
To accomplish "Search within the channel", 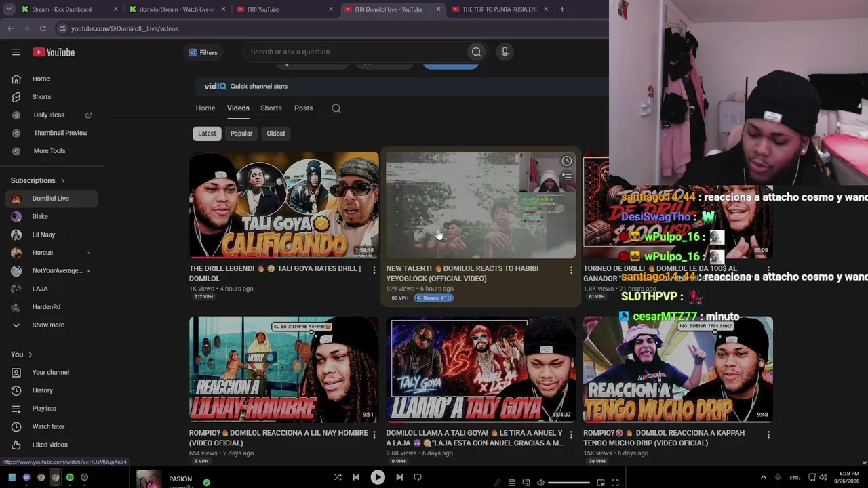I will coord(336,108).
